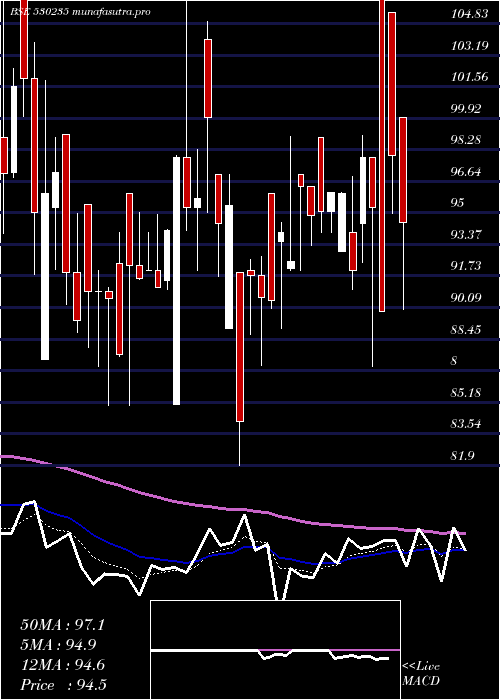Click the 101.56 price axis label
Screen dimensions: 500x700
pyautogui.click(x=470, y=77)
